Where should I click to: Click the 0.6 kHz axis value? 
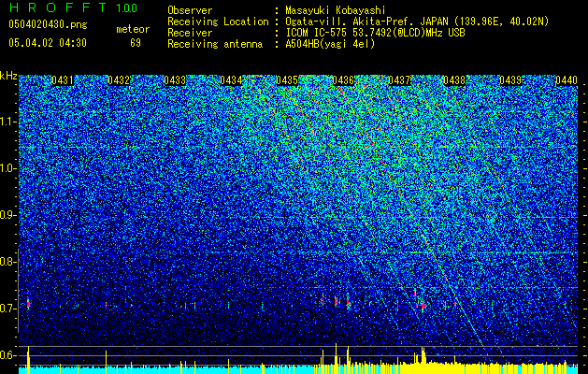7,355
